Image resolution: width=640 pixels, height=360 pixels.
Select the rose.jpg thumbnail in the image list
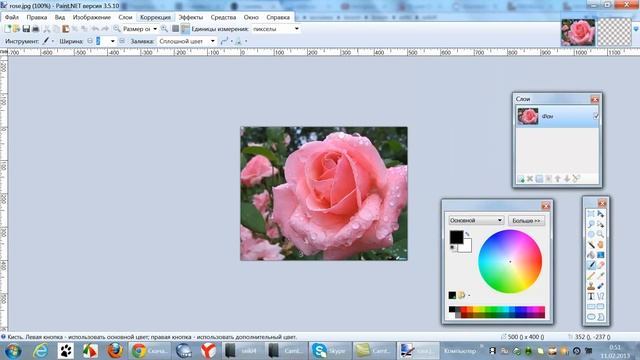(578, 32)
